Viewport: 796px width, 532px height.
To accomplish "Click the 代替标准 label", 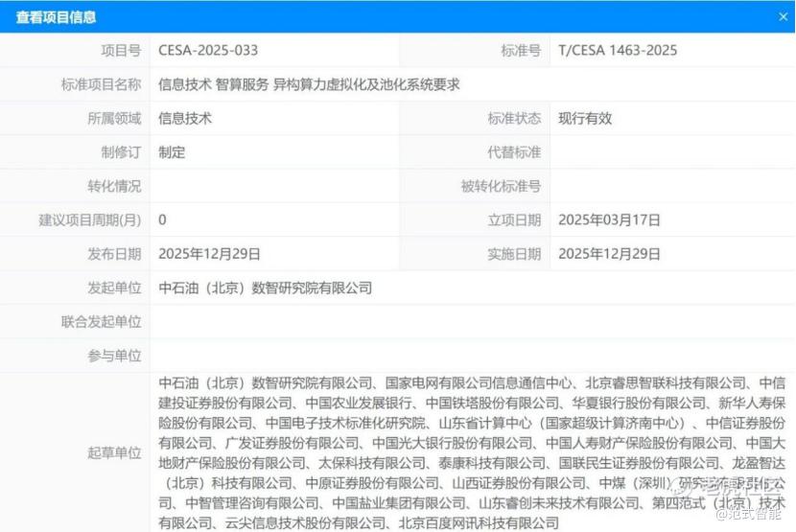I will coord(514,152).
